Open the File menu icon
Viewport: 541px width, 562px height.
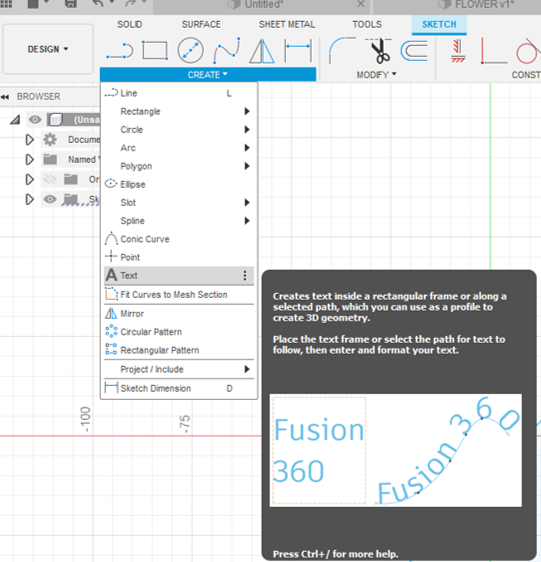coord(33,4)
